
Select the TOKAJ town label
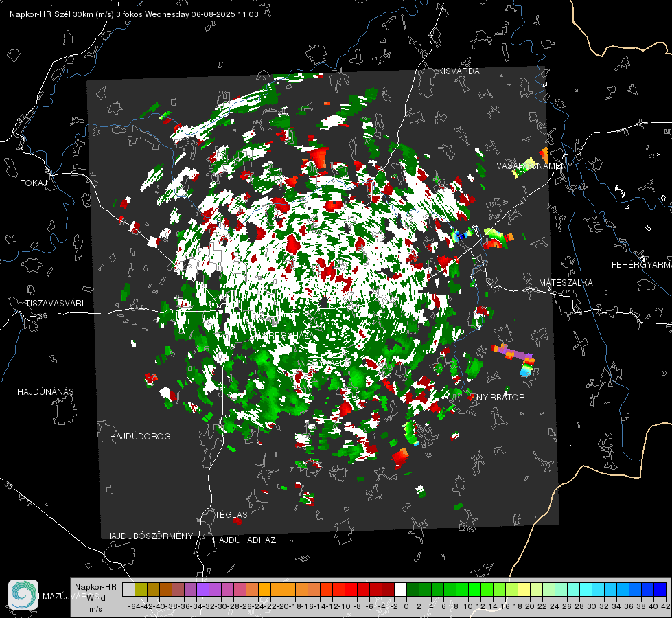click(x=34, y=183)
